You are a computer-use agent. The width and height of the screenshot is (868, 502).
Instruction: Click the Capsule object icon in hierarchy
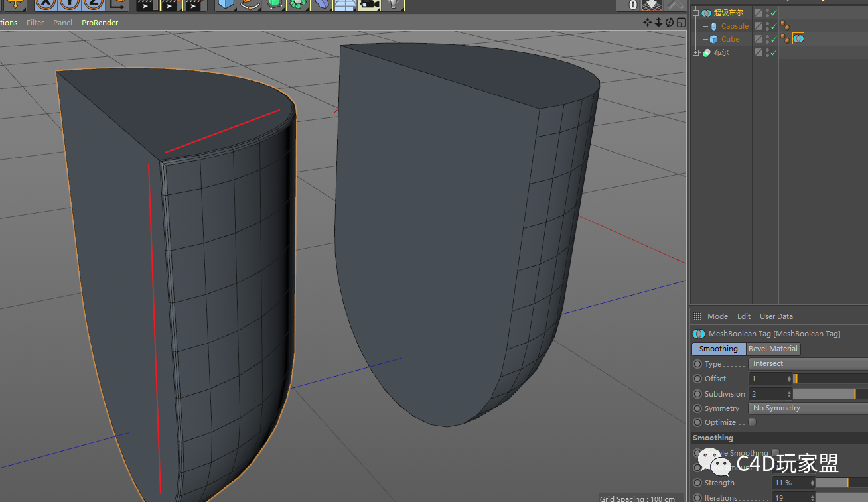713,26
